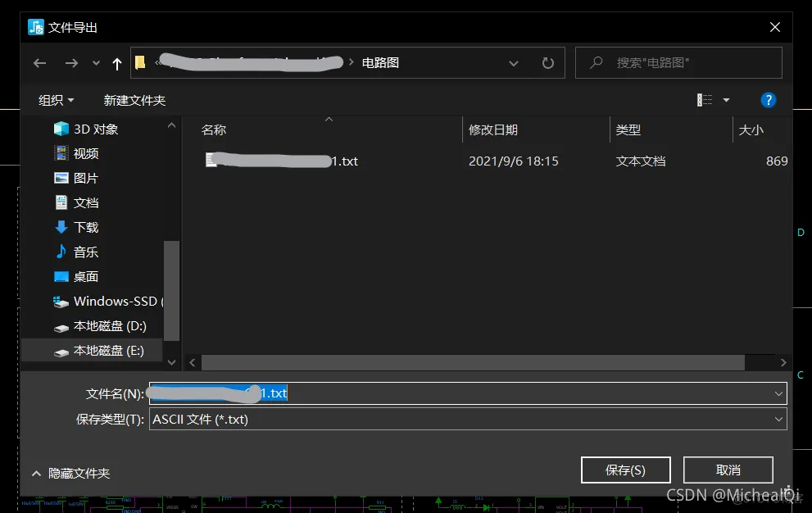
Task: Select 图片 in navigation pane
Action: (76, 179)
